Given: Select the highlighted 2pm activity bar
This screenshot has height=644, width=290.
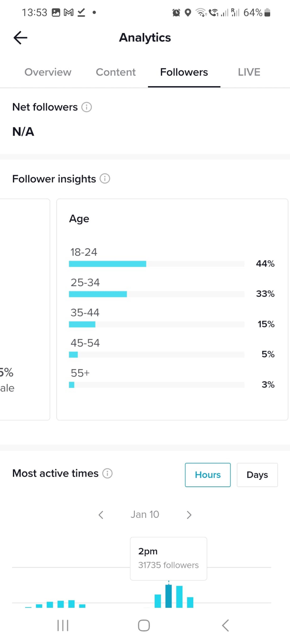Looking at the screenshot, I should click(x=168, y=596).
